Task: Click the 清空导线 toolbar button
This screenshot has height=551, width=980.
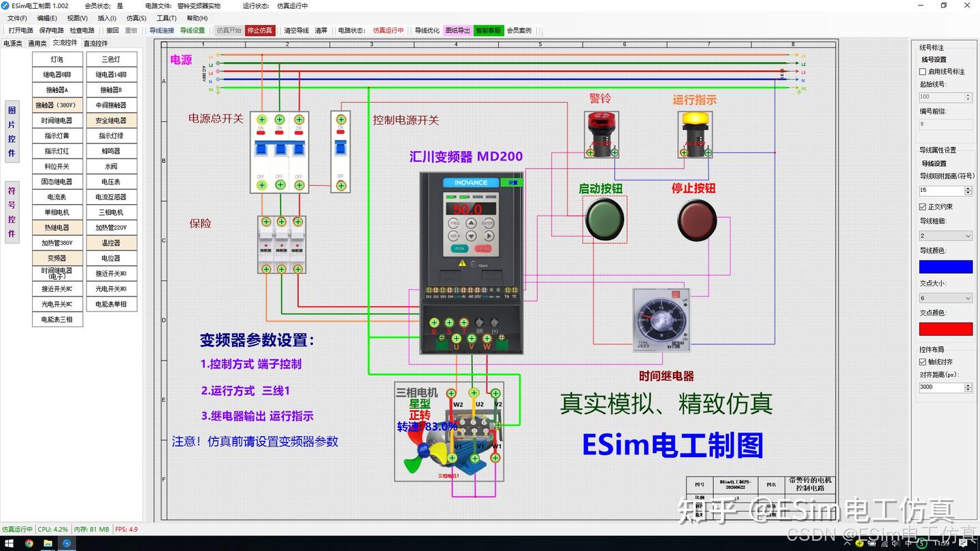Action: pos(296,31)
